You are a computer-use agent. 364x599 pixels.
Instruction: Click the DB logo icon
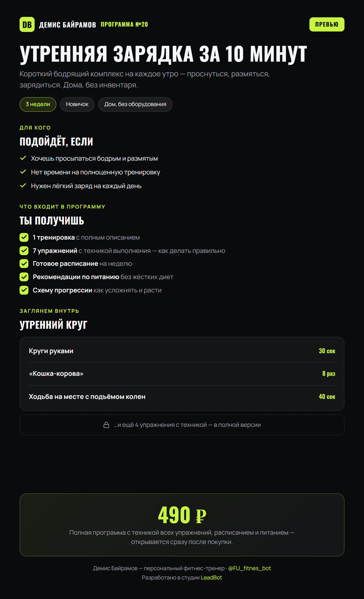[27, 24]
